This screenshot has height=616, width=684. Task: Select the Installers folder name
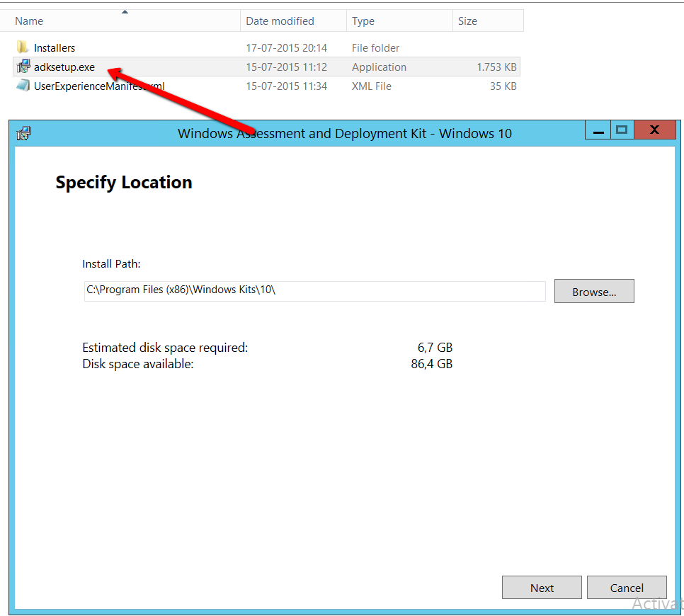click(x=55, y=48)
